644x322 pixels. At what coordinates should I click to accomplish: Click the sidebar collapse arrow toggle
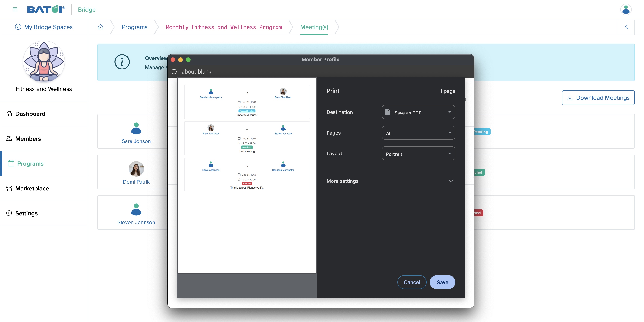tap(627, 27)
